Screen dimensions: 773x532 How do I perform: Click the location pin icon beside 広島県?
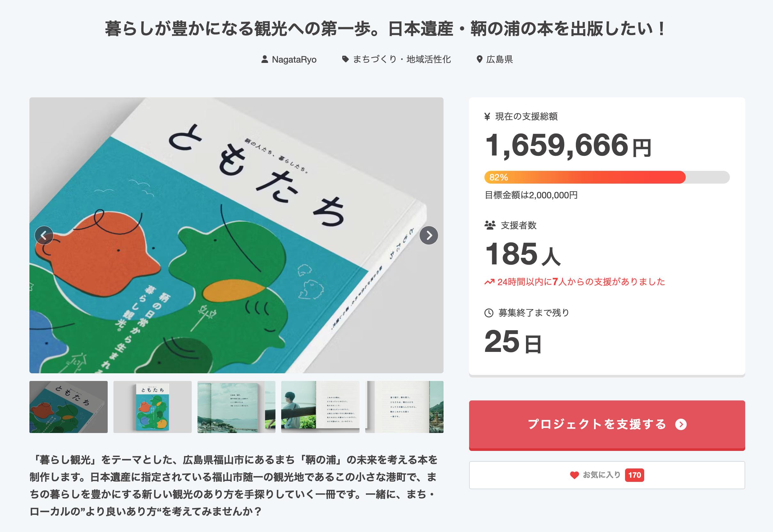point(479,59)
